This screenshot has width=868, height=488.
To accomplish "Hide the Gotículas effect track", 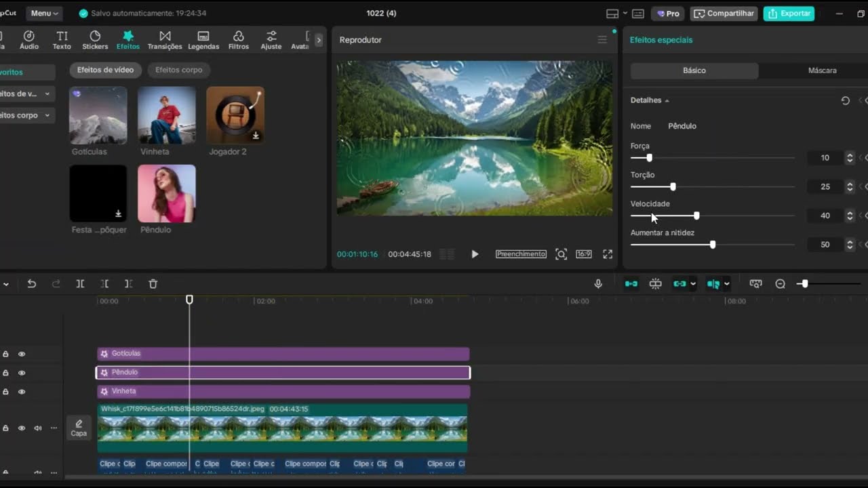I will 22,354.
